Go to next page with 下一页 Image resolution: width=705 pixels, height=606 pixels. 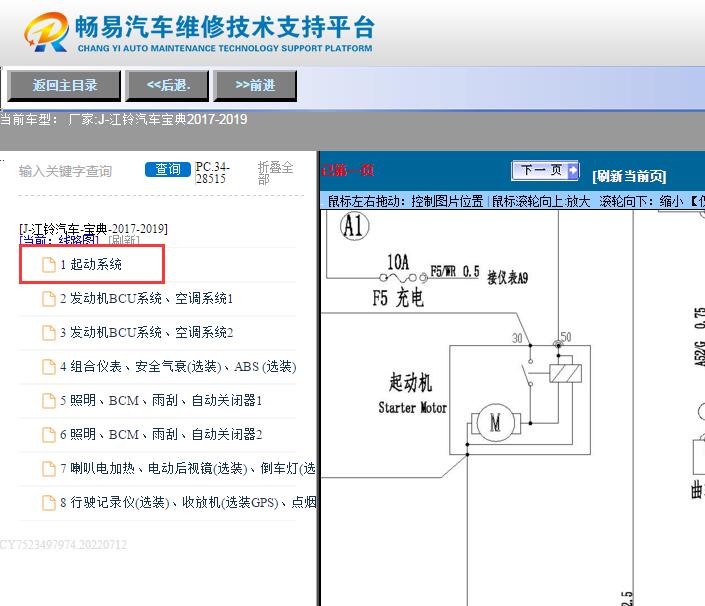(x=545, y=170)
